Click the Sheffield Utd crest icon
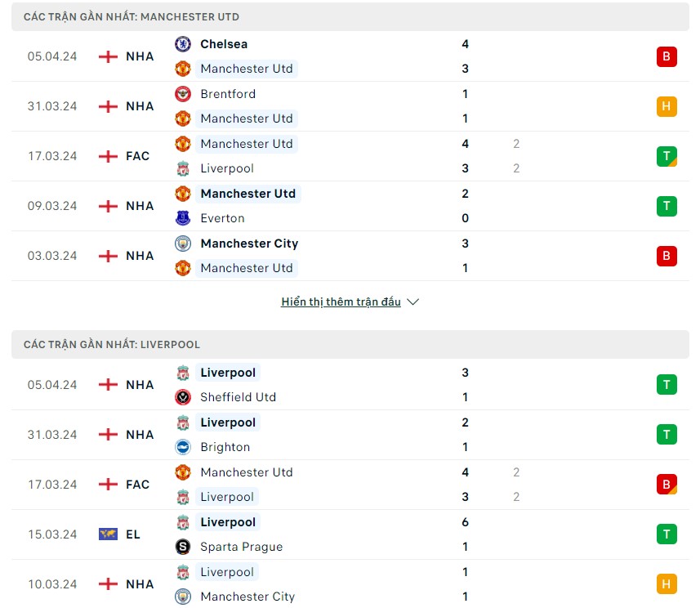Image resolution: width=700 pixels, height=608 pixels. [183, 397]
